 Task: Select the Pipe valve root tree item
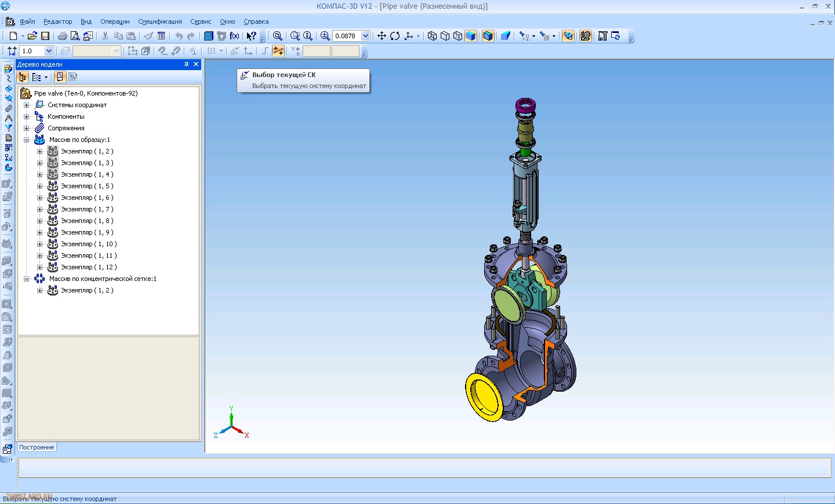point(86,93)
